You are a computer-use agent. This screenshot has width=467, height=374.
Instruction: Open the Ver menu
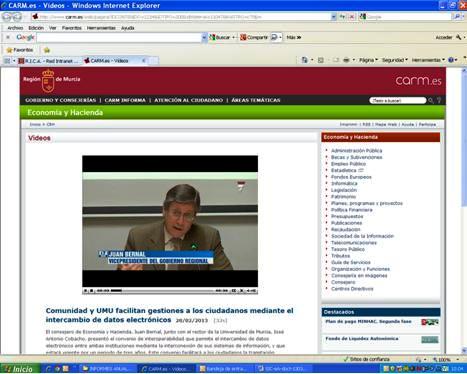tap(53, 28)
